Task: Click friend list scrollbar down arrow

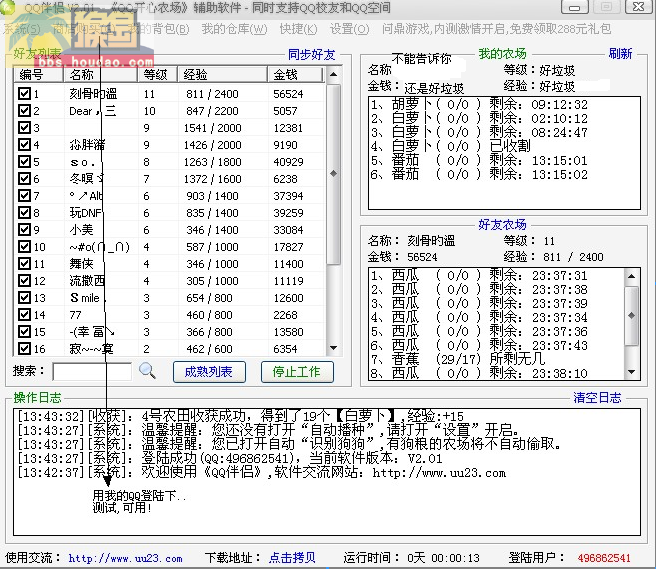Action: (x=333, y=348)
